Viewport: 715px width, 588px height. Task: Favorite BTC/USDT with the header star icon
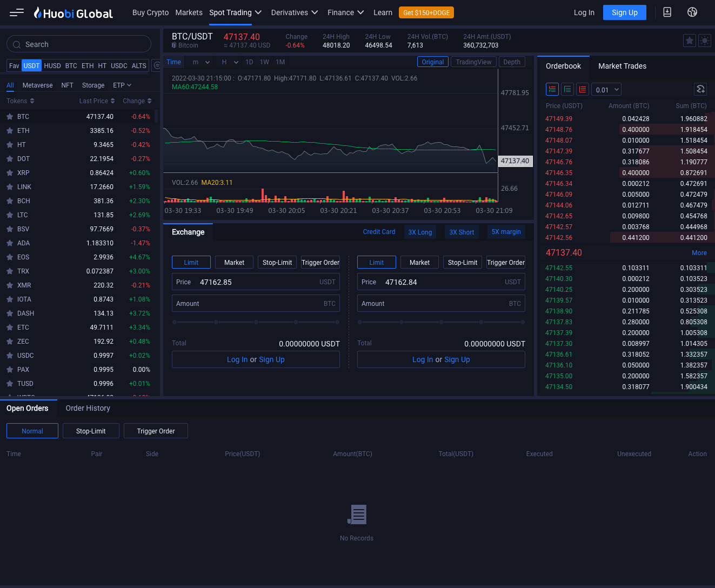tap(690, 41)
